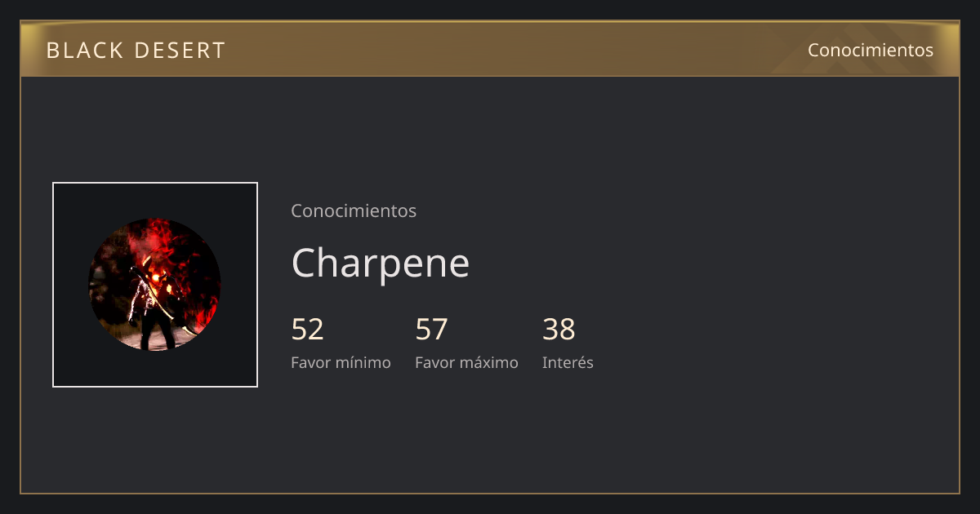Image resolution: width=980 pixels, height=514 pixels.
Task: Select the Charpene name heading
Action: pos(381,264)
